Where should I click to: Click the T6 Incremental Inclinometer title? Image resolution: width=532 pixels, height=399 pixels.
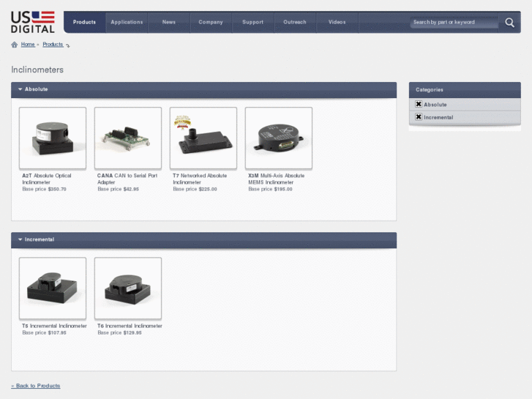pos(130,326)
